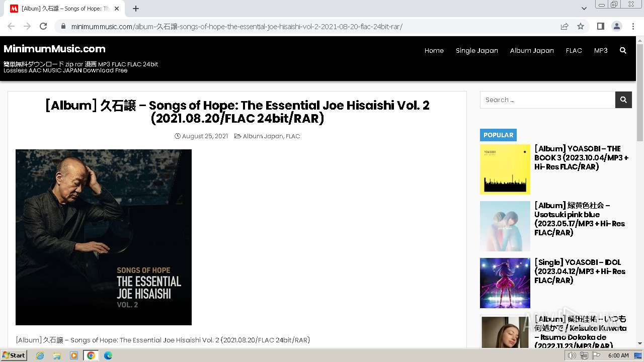Click the page vertical scrollbar
The width and height of the screenshot is (644, 362).
pyautogui.click(x=640, y=93)
